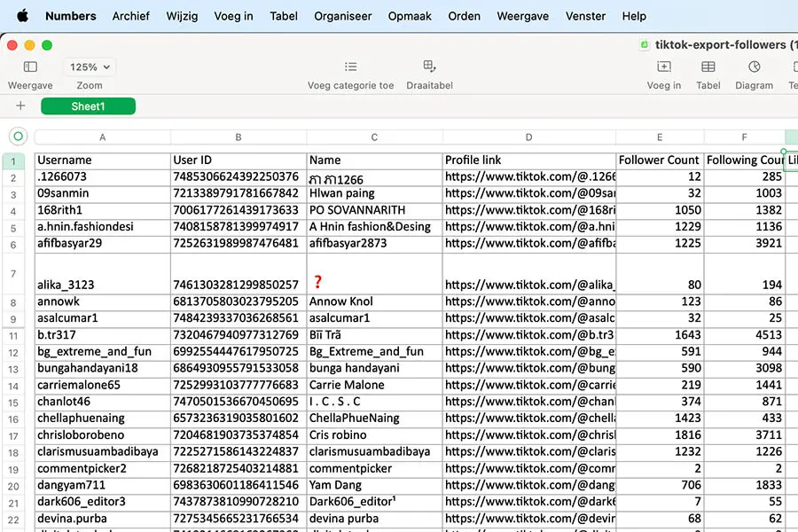Open the Apple menu
Image resolution: width=798 pixels, height=532 pixels.
(x=22, y=16)
